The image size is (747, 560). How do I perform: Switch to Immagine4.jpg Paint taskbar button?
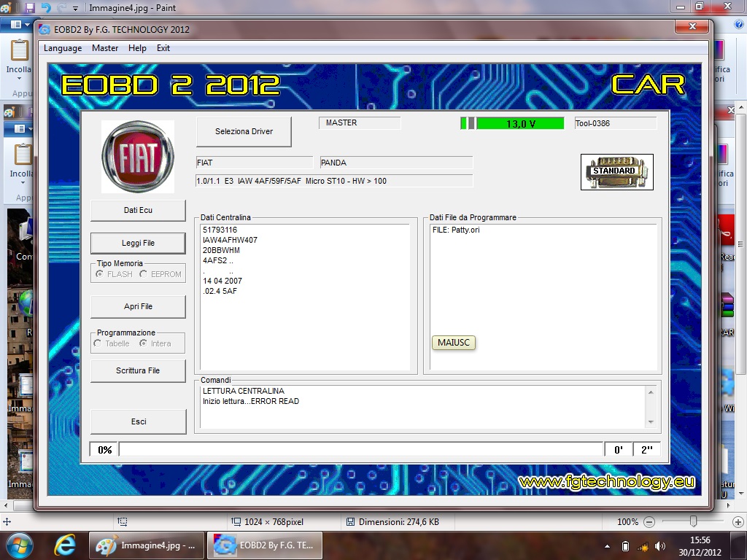click(146, 545)
